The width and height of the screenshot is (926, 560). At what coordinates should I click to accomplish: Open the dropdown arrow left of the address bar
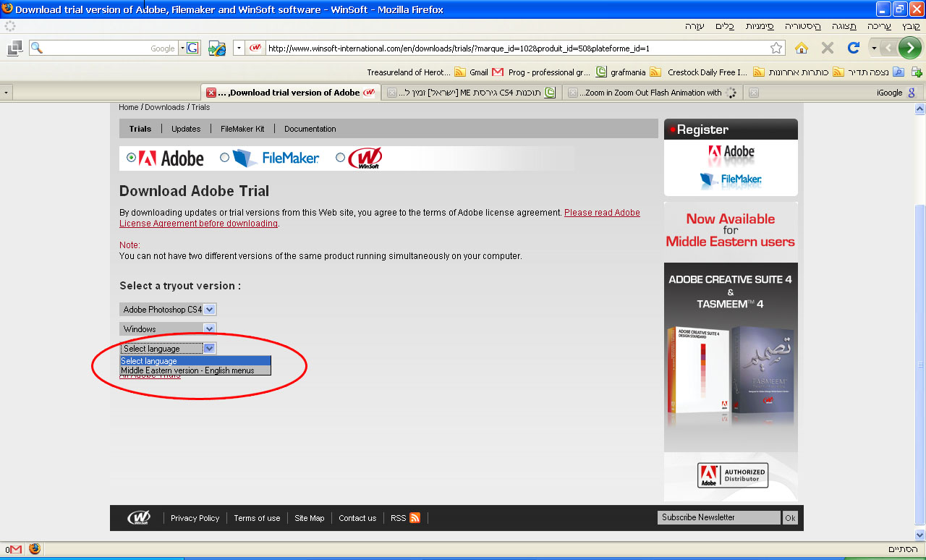[239, 48]
